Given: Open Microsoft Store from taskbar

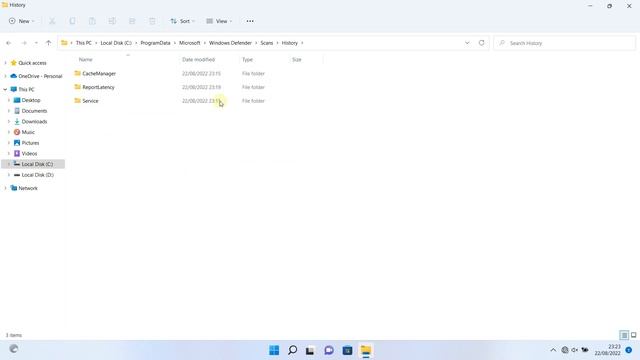Looking at the screenshot, I should [347, 350].
